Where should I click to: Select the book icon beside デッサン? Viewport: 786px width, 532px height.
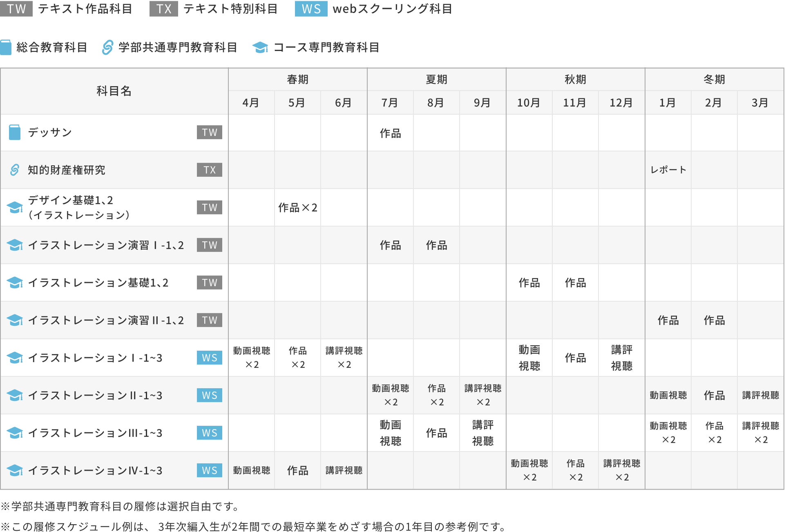pos(15,132)
